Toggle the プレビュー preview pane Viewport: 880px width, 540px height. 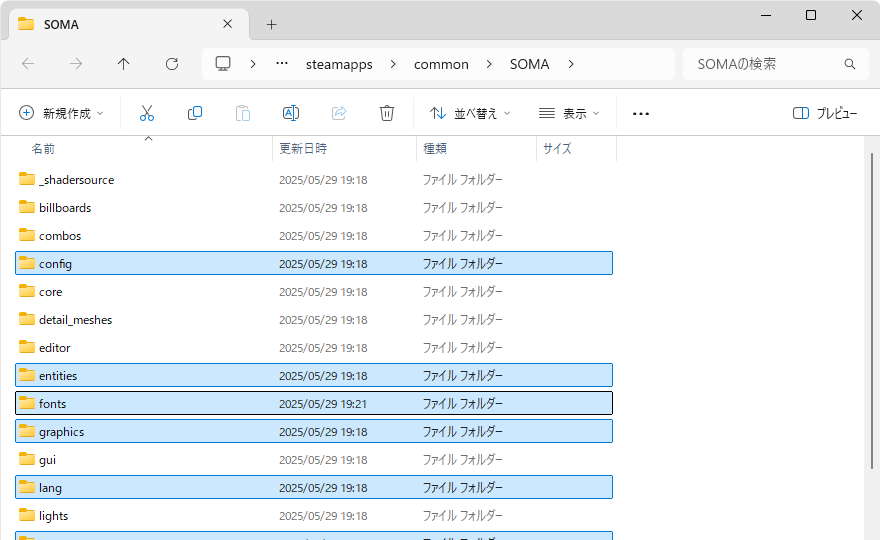[x=824, y=113]
